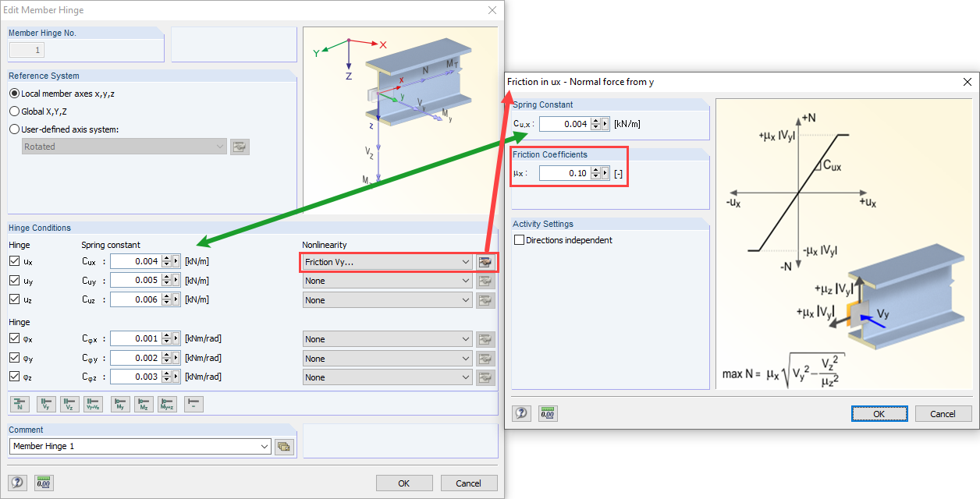The width and height of the screenshot is (980, 499).
Task: Select the My moment hinge preset icon
Action: (x=119, y=404)
